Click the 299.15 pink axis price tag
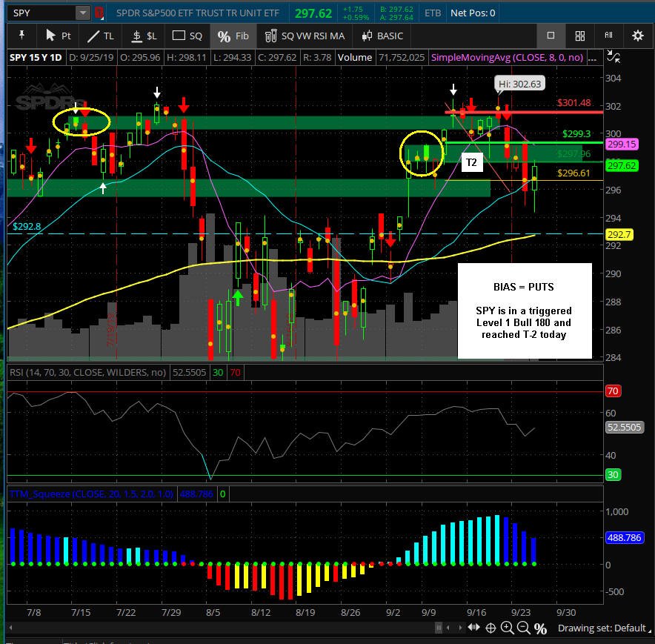 coord(622,145)
